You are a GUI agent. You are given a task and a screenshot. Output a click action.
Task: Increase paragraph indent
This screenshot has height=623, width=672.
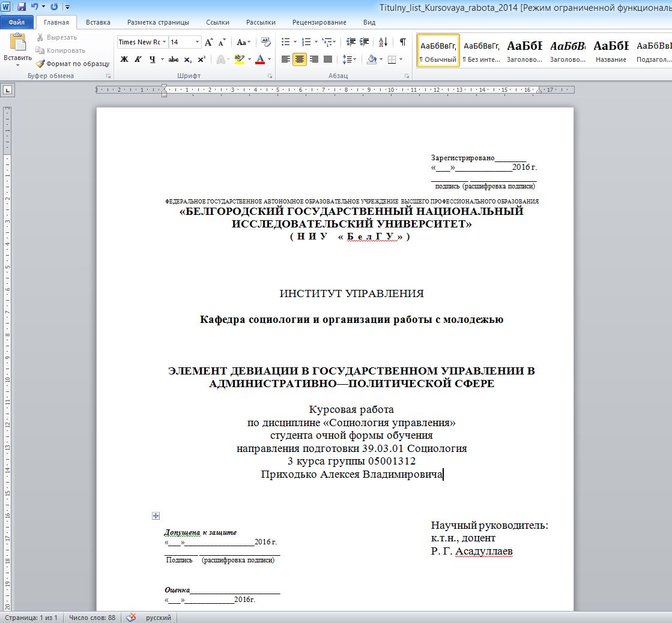[x=365, y=42]
